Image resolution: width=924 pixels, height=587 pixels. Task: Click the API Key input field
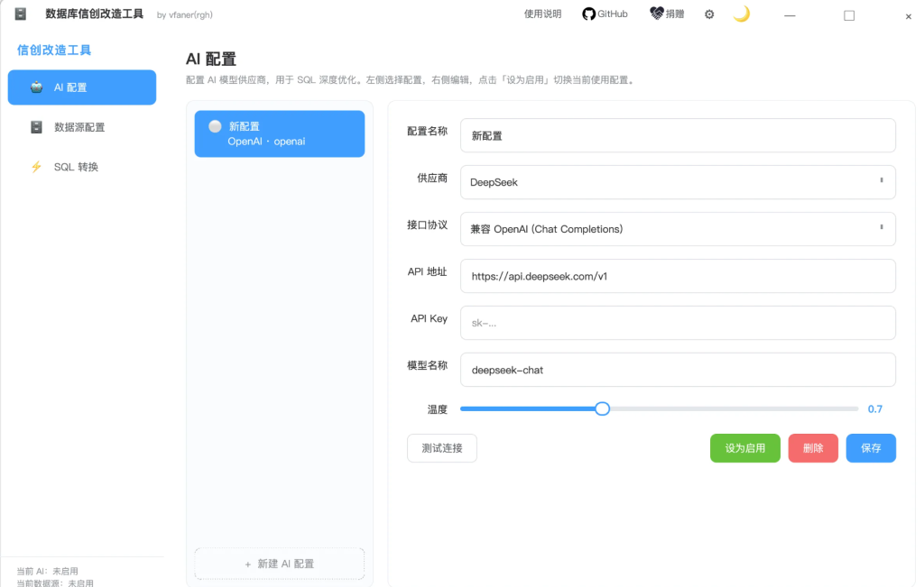click(x=678, y=323)
